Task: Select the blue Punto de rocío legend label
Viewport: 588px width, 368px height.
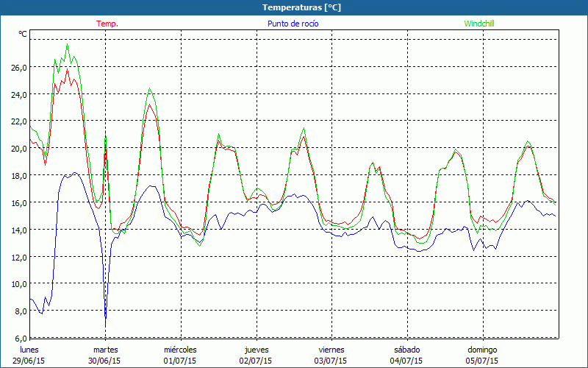Action: pos(293,24)
